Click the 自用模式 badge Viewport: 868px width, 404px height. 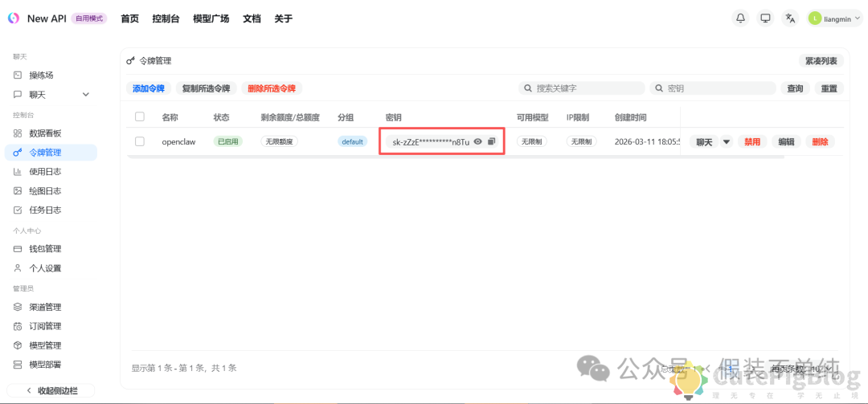pyautogui.click(x=88, y=18)
